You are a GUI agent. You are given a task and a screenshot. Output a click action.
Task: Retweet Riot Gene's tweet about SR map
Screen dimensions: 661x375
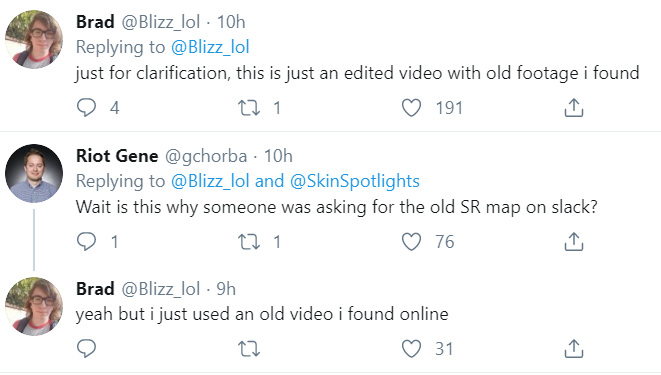click(249, 242)
